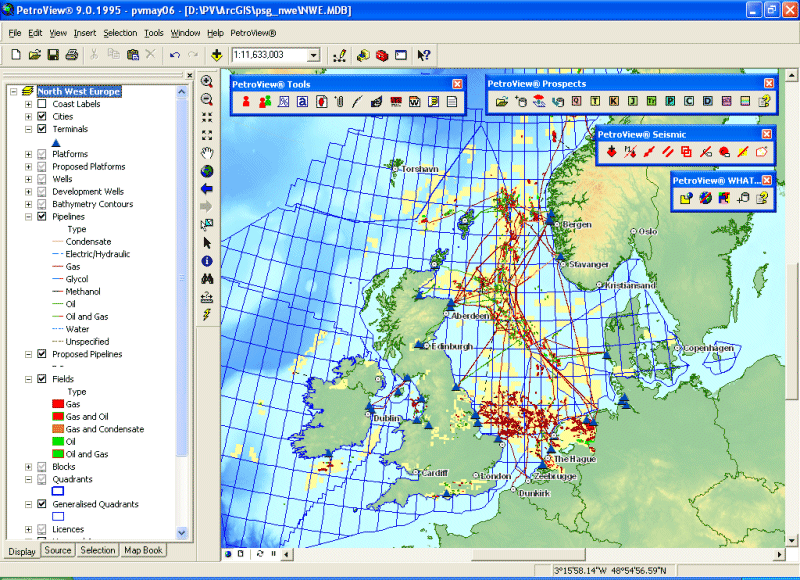
Task: Click the Add Data button in toolbar
Action: coord(216,55)
